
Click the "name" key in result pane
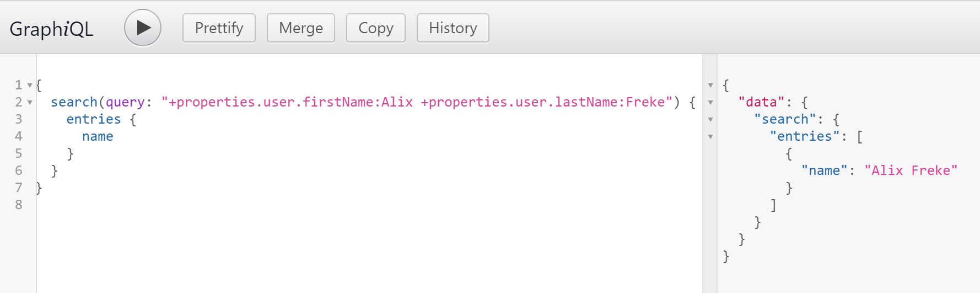coord(824,171)
